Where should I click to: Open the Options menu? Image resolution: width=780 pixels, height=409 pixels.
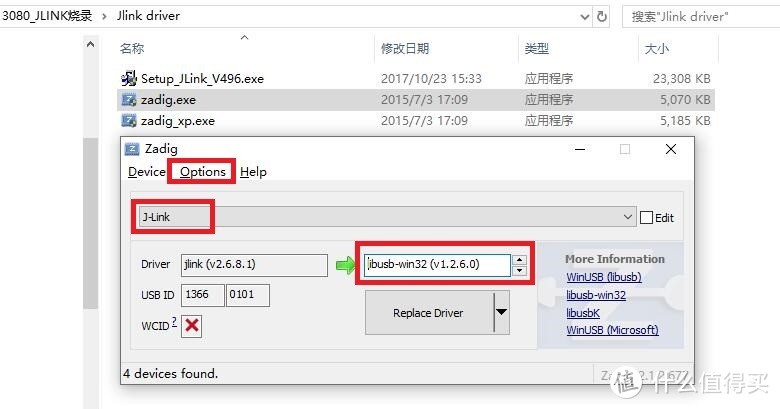(202, 172)
